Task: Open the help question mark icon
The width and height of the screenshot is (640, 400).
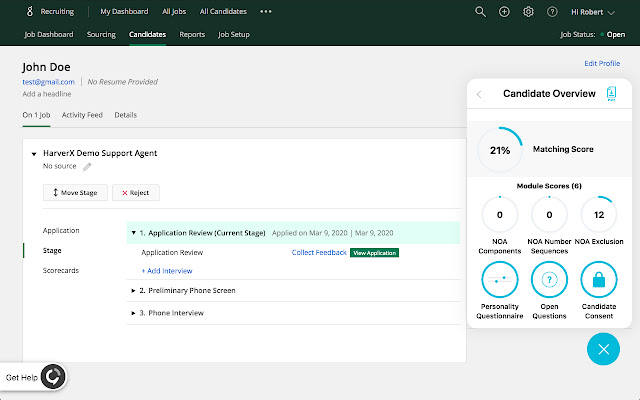Action: [x=553, y=12]
